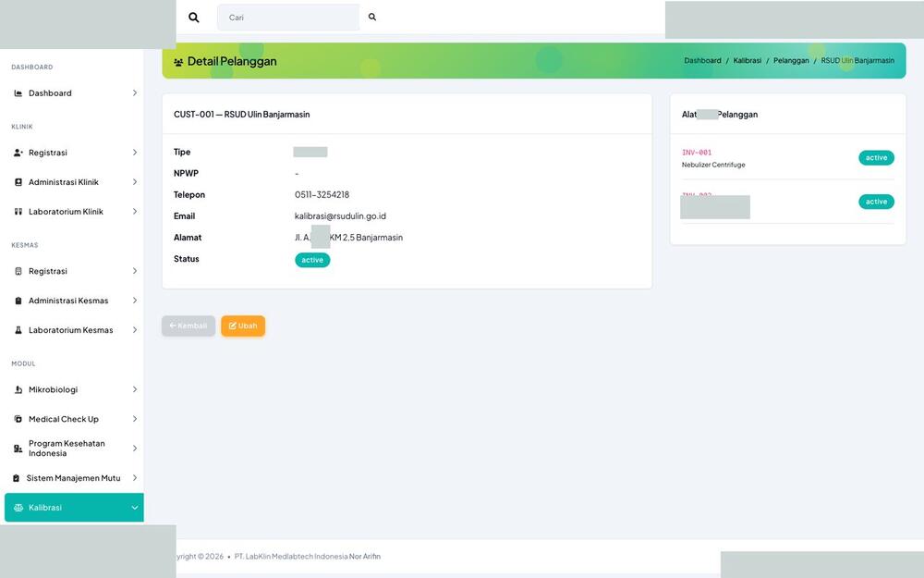Expand the Dashboard chevron
Image resolution: width=924 pixels, height=578 pixels.
(134, 93)
